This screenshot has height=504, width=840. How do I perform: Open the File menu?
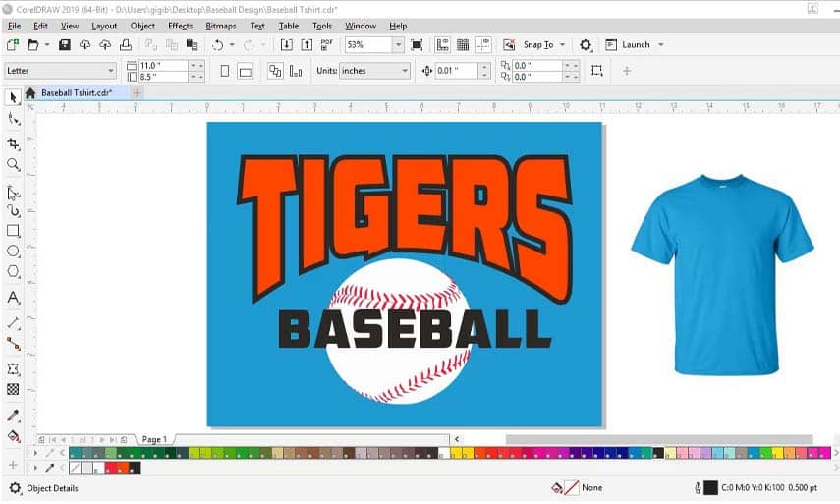click(15, 26)
